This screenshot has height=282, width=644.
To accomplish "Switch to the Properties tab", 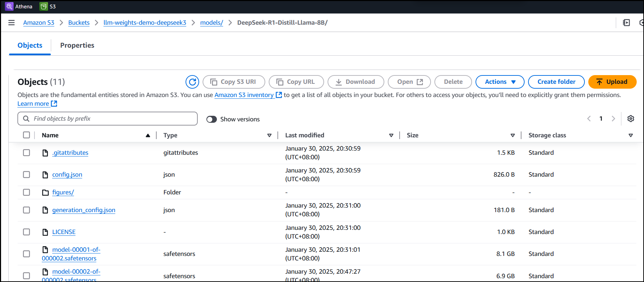I will pyautogui.click(x=77, y=45).
